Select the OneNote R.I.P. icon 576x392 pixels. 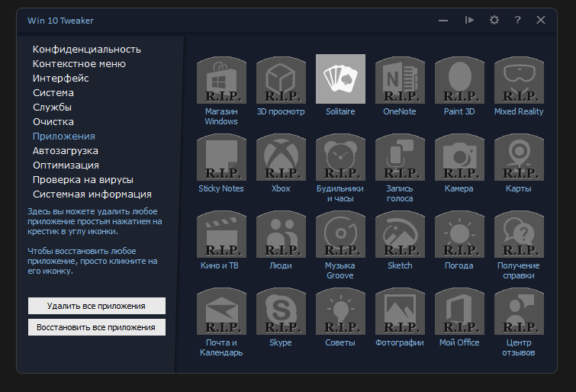pos(400,80)
